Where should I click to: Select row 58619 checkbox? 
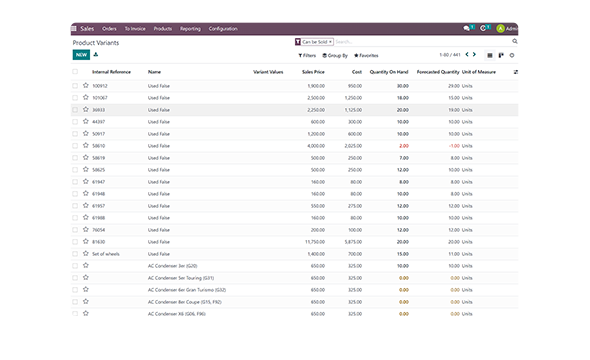pyautogui.click(x=75, y=158)
